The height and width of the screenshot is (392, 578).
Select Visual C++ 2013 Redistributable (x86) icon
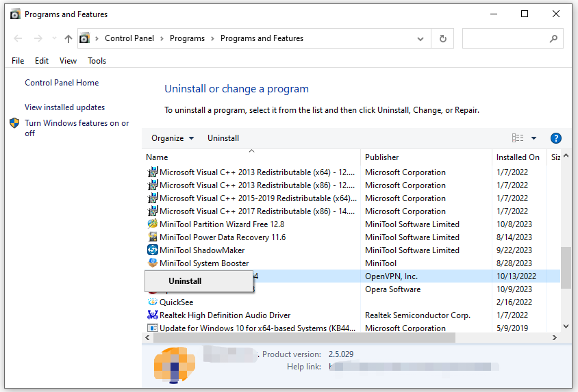pyautogui.click(x=153, y=185)
